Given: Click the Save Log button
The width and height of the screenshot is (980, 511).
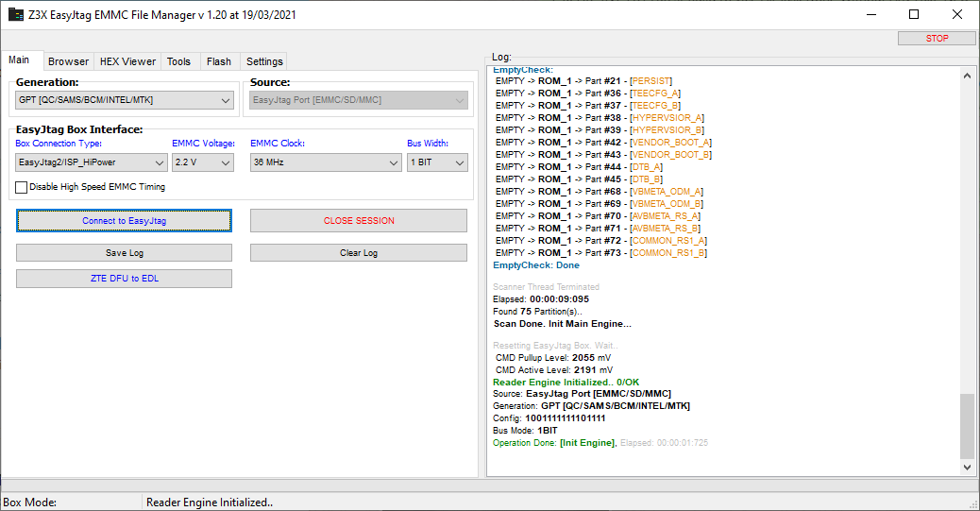Looking at the screenshot, I should (124, 253).
